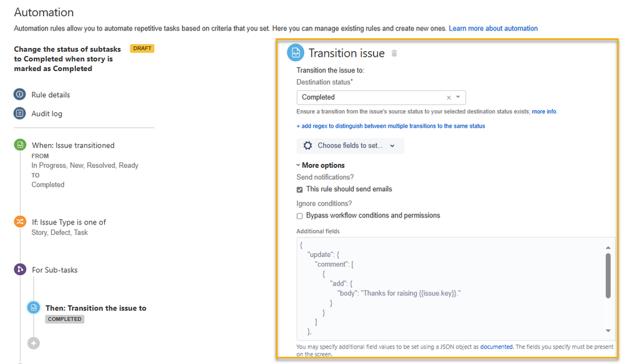Viewport: 623px width, 364px height.
Task: Click the large Transition issue header icon
Action: (x=296, y=52)
